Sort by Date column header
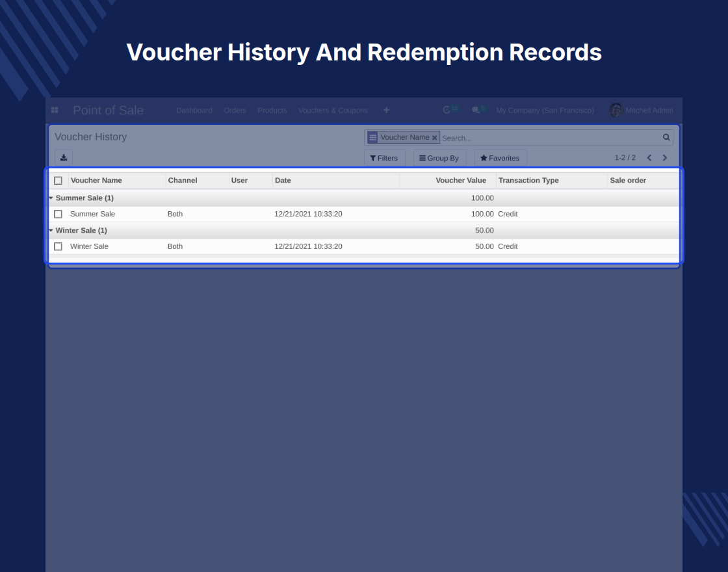This screenshot has width=728, height=572. [x=335, y=181]
